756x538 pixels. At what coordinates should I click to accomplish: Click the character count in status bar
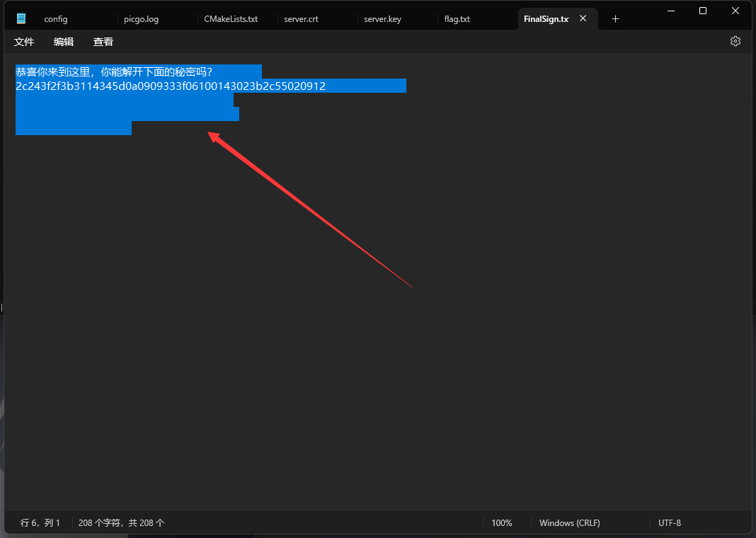pos(121,523)
